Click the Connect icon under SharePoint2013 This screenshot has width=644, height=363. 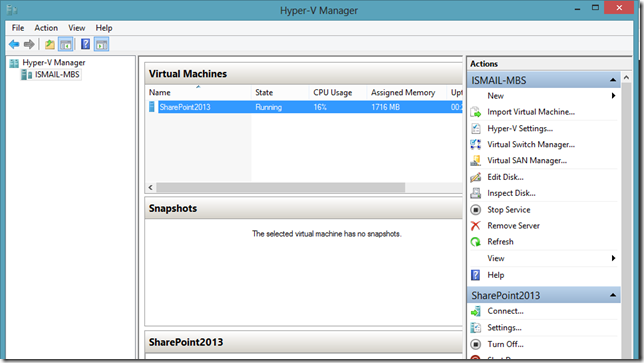point(476,311)
